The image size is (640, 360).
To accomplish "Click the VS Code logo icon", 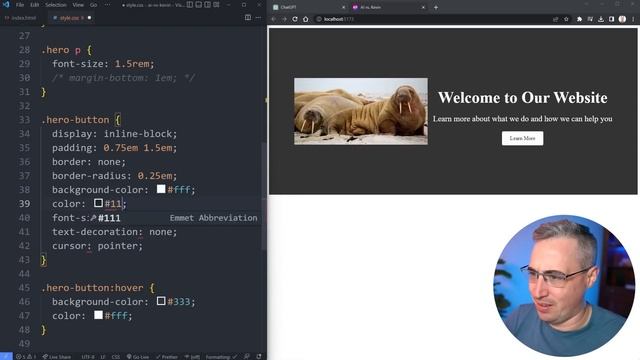I will coord(6,5).
